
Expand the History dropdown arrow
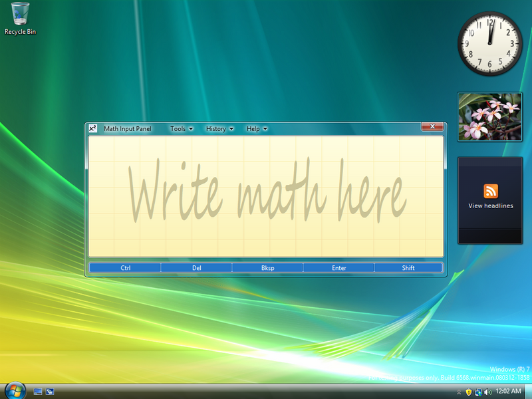click(x=231, y=129)
